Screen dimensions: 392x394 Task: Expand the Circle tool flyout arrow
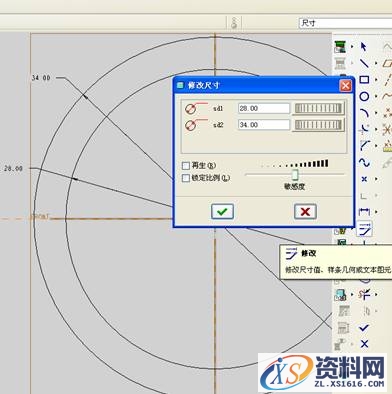coord(377,96)
